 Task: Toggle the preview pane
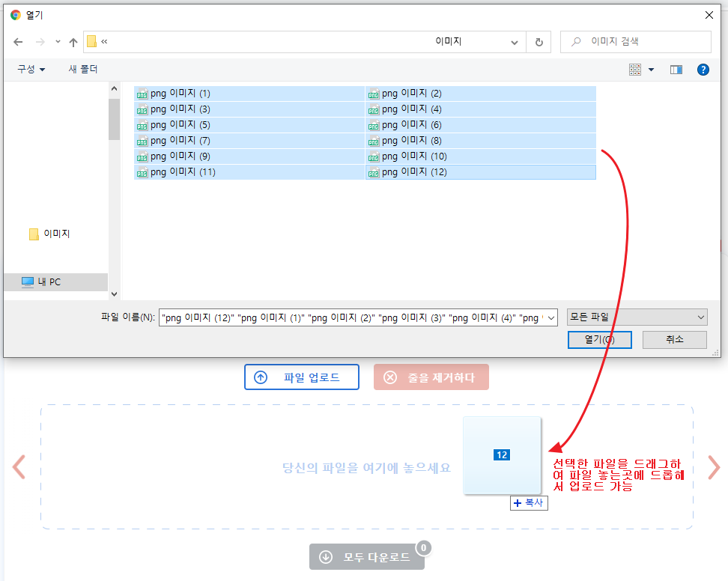676,69
